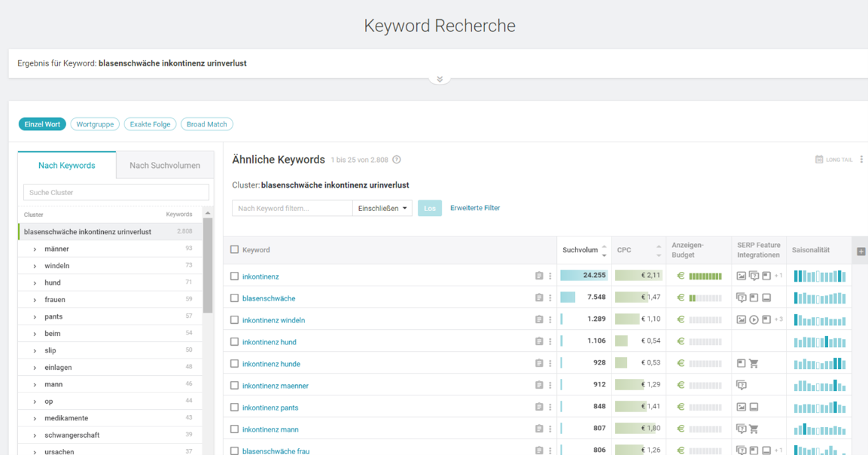The width and height of the screenshot is (868, 455).
Task: Click the clipboard icon in blasenschwäche row
Action: pyautogui.click(x=539, y=298)
